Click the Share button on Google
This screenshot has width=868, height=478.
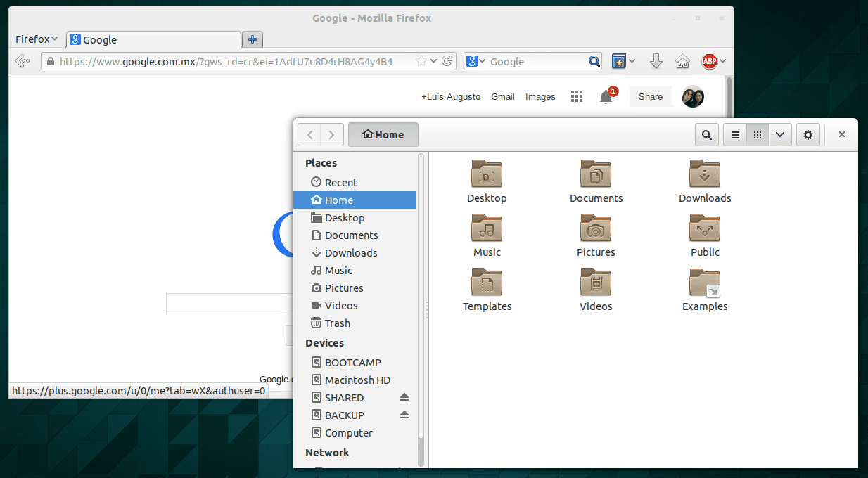[x=651, y=97]
